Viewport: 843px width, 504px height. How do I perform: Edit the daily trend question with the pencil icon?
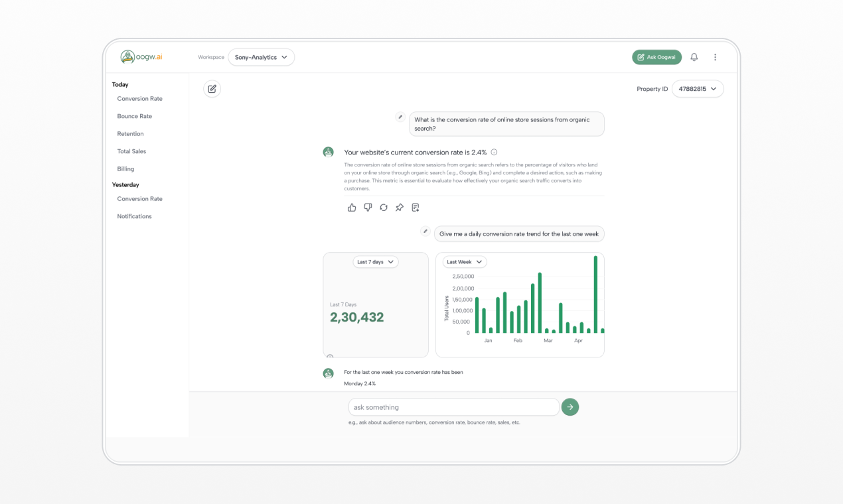[x=425, y=231]
